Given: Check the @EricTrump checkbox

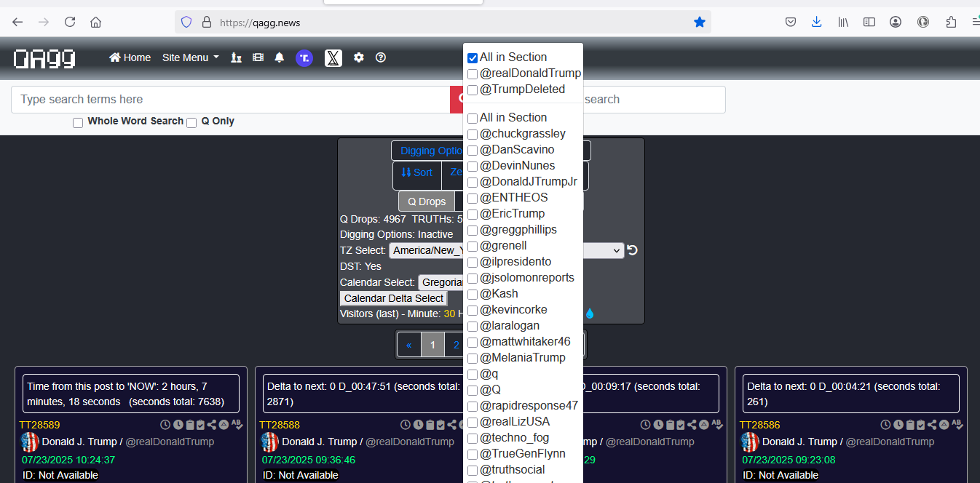Looking at the screenshot, I should (x=473, y=215).
